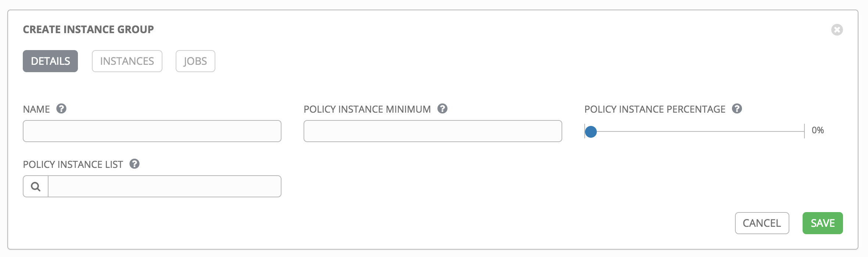
Task: Click the end tick of the percentage slider
Action: (x=804, y=131)
